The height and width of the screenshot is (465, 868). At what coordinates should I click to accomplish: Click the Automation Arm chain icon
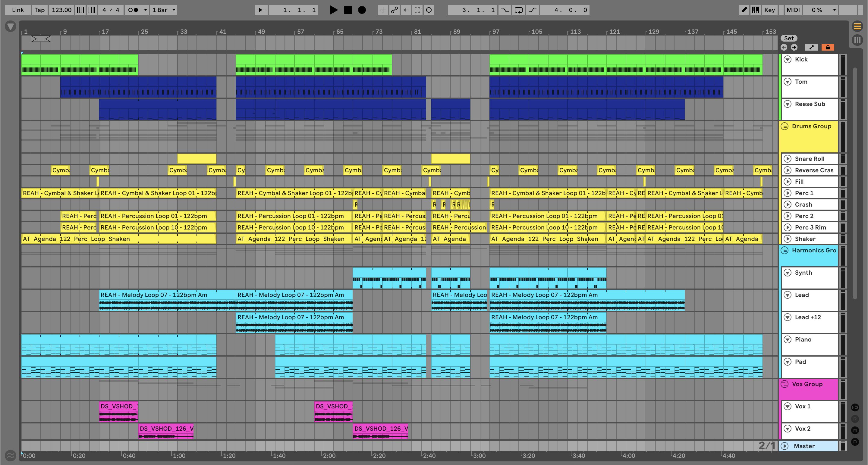coord(394,10)
